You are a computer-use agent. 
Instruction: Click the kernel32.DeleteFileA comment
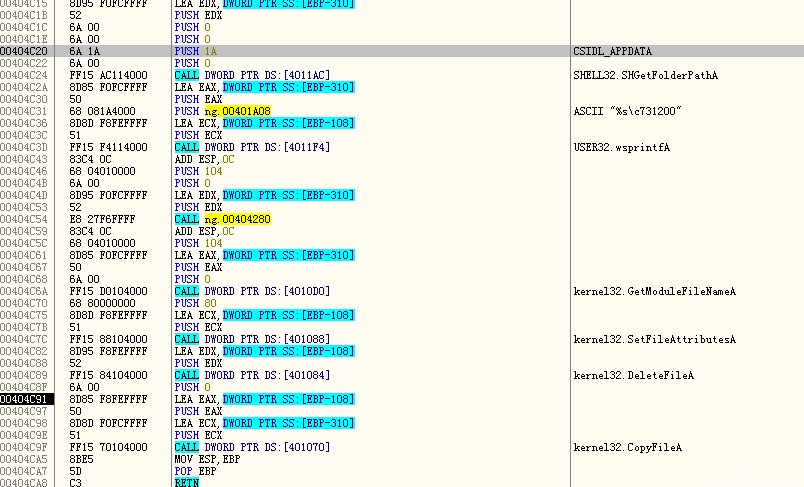pyautogui.click(x=633, y=375)
